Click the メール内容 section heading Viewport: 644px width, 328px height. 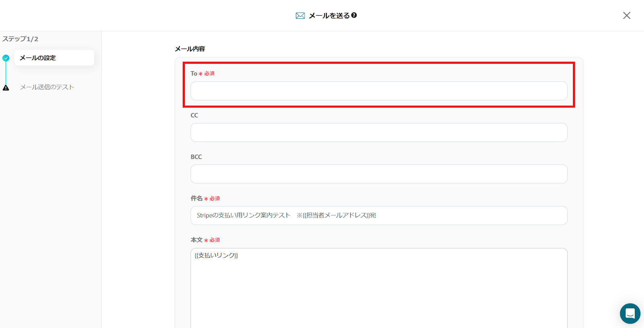pyautogui.click(x=190, y=49)
